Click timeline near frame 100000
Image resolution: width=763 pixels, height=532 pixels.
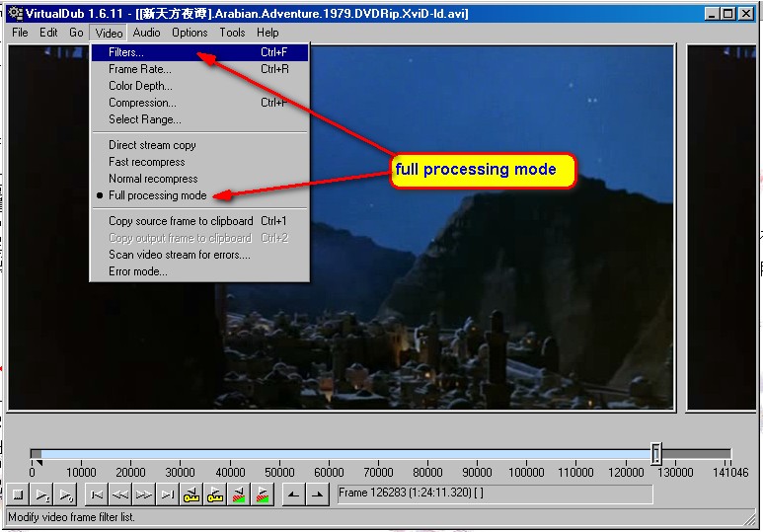click(x=526, y=455)
